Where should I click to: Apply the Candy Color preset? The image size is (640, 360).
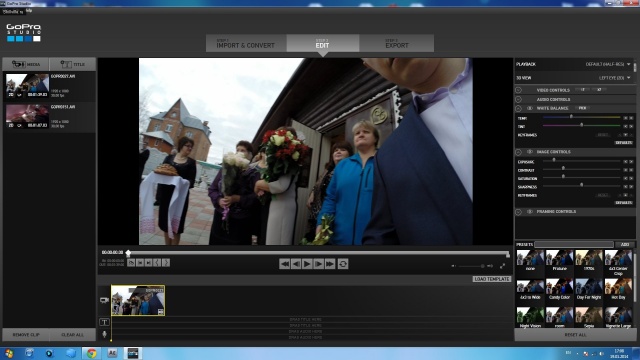[559, 289]
